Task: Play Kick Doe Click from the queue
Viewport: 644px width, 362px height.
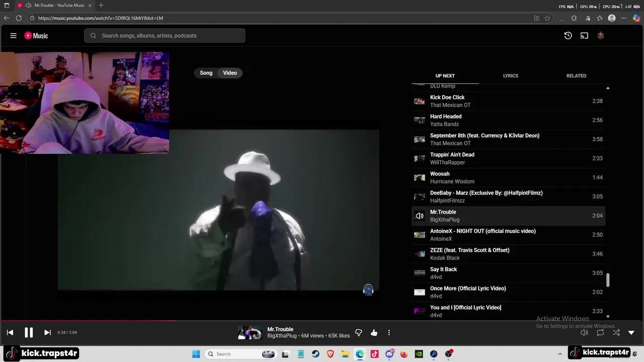Action: tap(508, 101)
